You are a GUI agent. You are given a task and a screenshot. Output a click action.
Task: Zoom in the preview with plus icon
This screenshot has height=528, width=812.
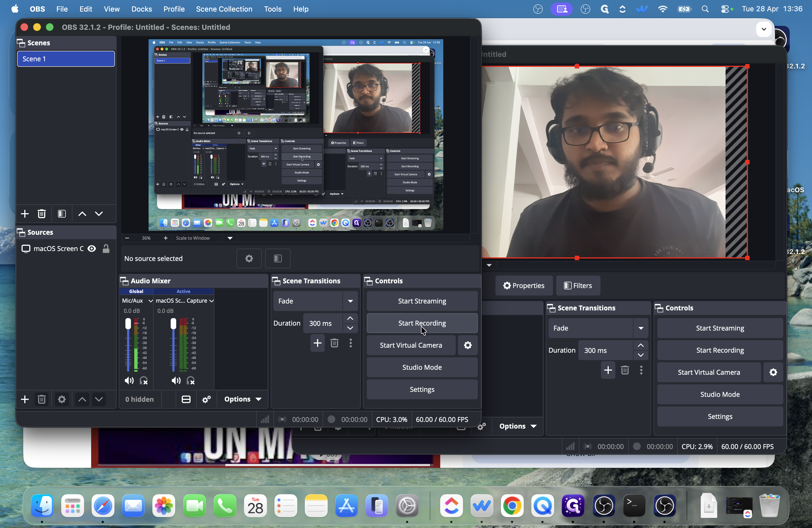(x=165, y=238)
